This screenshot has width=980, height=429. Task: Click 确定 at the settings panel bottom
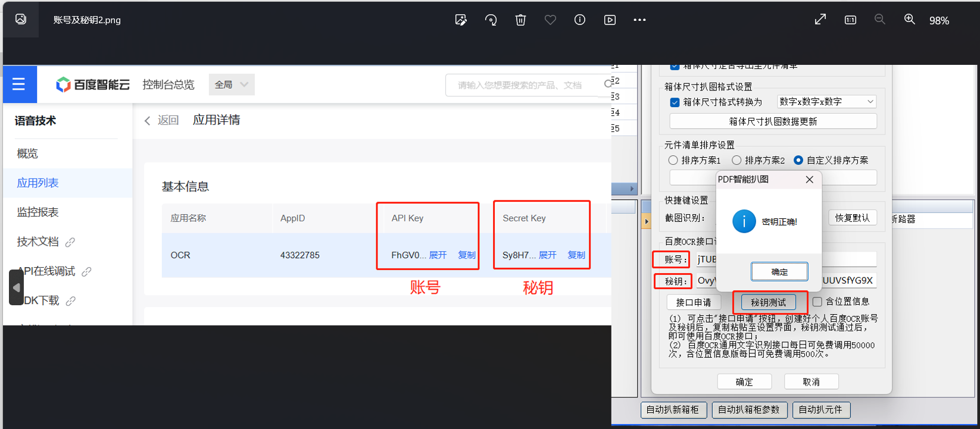tap(744, 381)
